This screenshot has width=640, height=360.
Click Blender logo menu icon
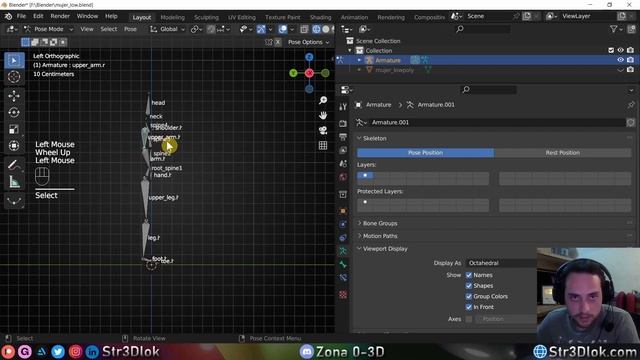coord(8,16)
